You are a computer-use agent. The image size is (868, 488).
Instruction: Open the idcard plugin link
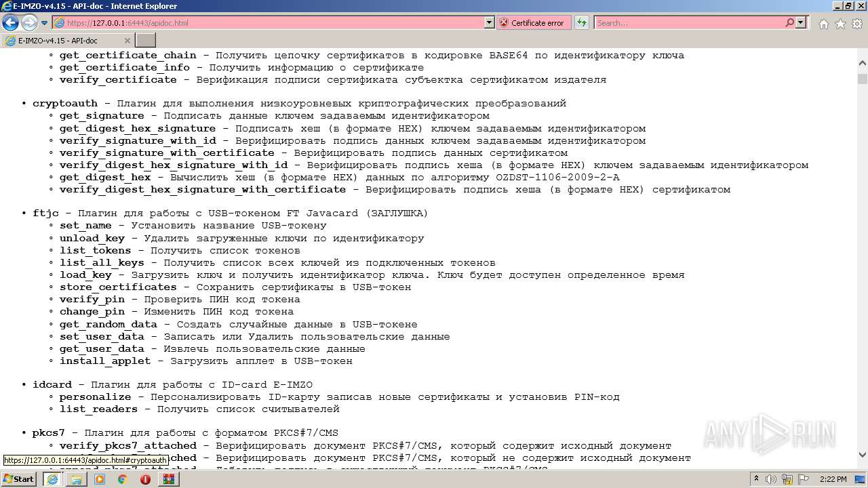click(52, 385)
